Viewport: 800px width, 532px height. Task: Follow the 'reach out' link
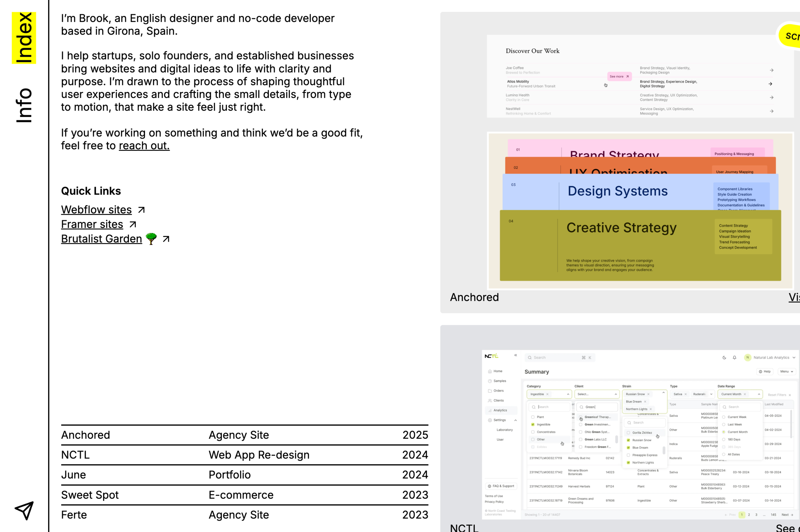(x=144, y=146)
